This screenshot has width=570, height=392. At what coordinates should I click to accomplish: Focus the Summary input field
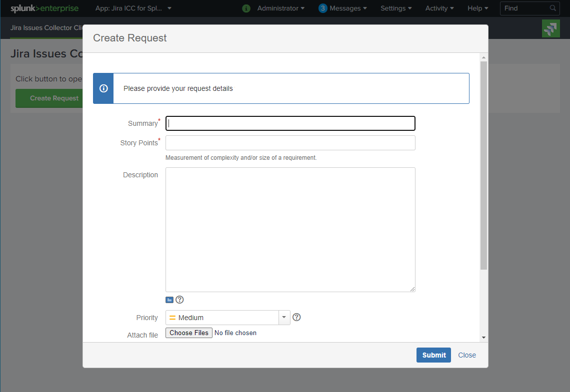click(x=290, y=123)
